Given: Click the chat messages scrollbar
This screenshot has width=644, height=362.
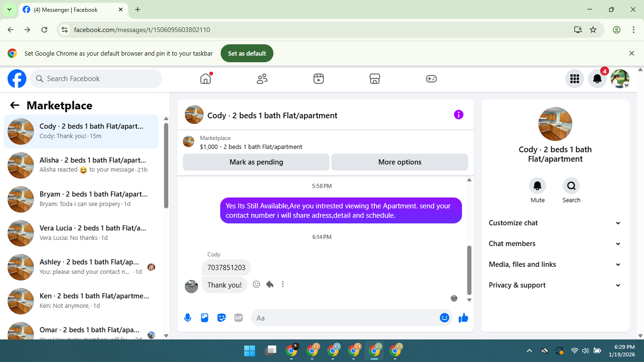Looking at the screenshot, I should tap(469, 270).
